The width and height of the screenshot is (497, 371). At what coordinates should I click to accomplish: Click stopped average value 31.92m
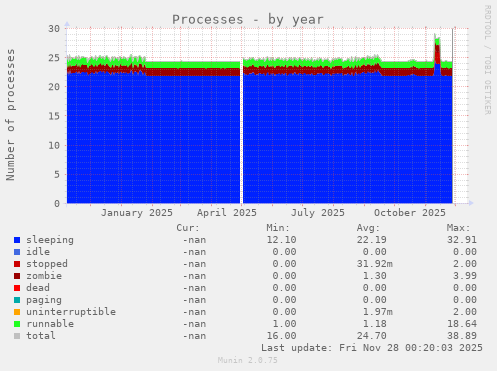coord(375,264)
